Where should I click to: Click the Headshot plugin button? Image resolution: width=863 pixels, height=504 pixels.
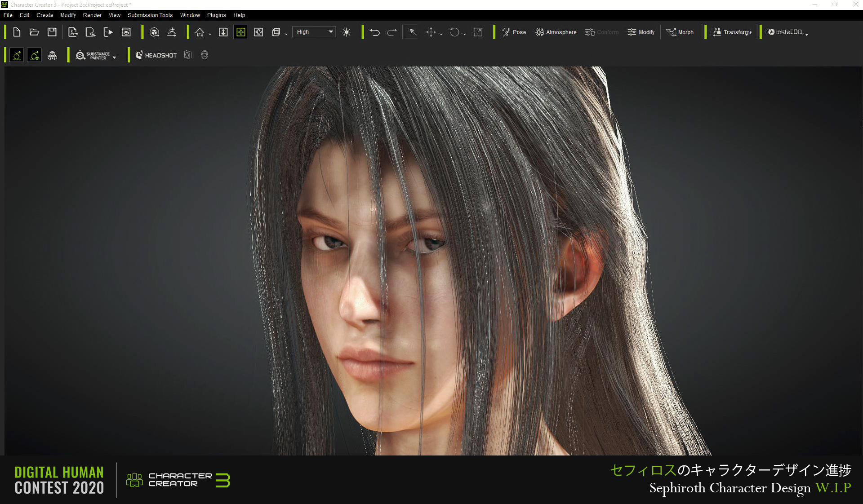click(x=156, y=55)
